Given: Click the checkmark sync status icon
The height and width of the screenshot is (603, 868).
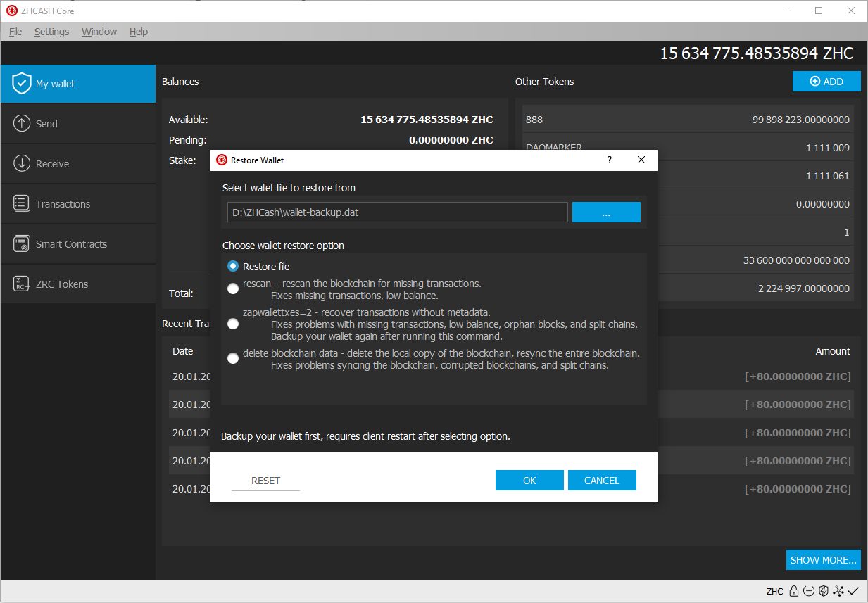Looking at the screenshot, I should click(x=853, y=591).
